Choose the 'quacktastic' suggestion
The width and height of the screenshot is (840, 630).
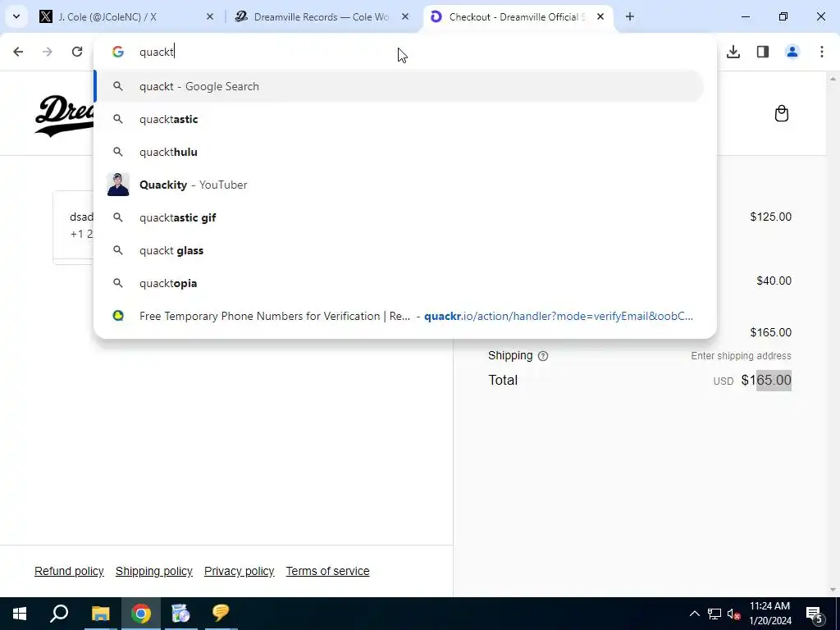(399, 119)
